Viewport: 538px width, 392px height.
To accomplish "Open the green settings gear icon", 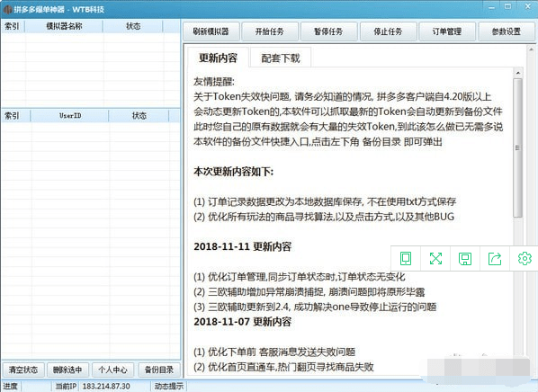I will (x=525, y=258).
